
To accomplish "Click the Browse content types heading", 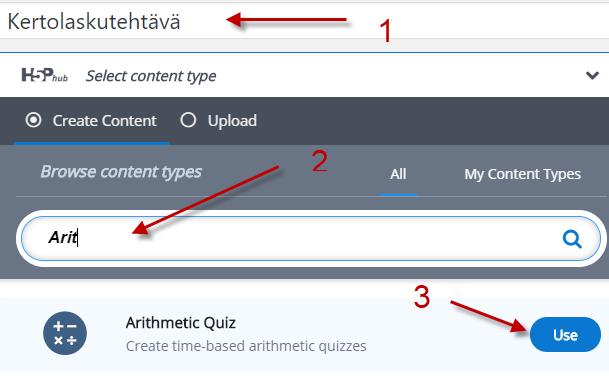I will click(121, 172).
